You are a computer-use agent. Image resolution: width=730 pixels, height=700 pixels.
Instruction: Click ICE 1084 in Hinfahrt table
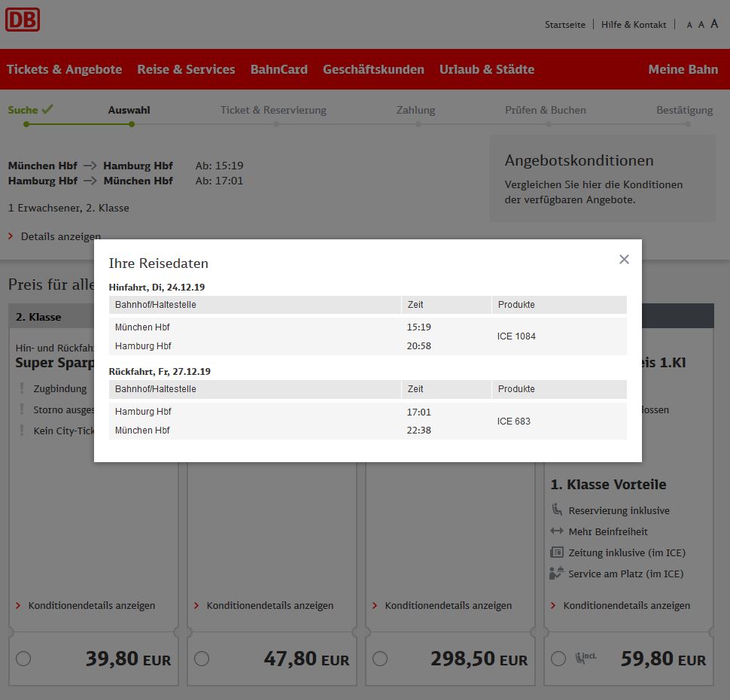[x=516, y=336]
